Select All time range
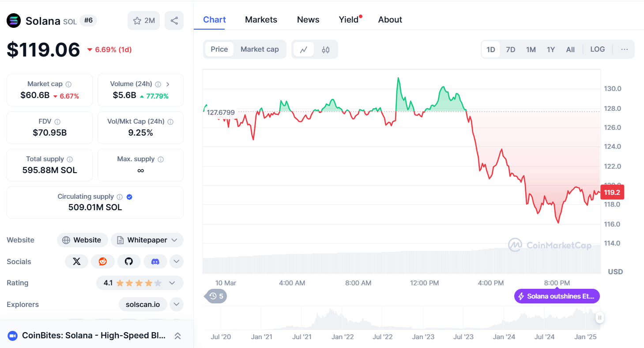The height and width of the screenshot is (348, 644). [570, 49]
